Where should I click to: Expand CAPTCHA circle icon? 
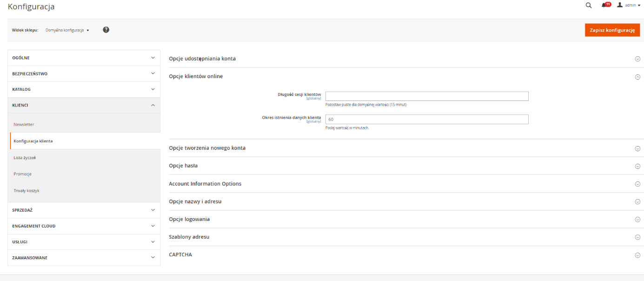click(x=637, y=255)
